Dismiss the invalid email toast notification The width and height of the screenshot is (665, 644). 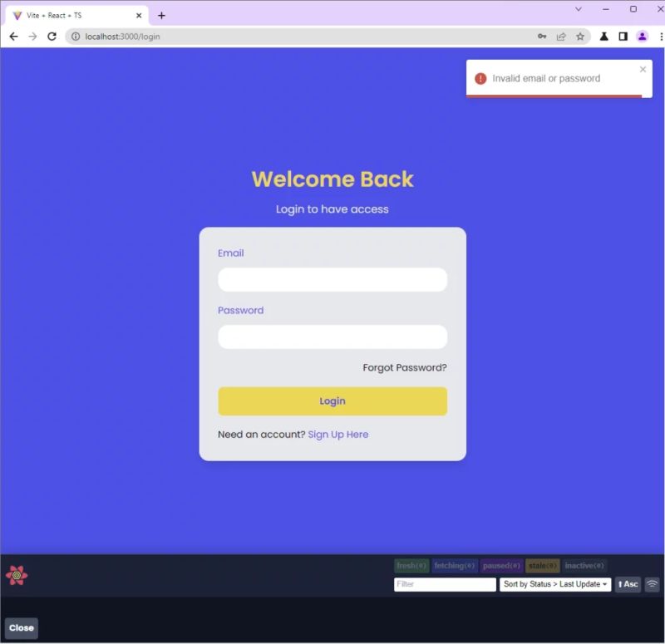pos(643,69)
